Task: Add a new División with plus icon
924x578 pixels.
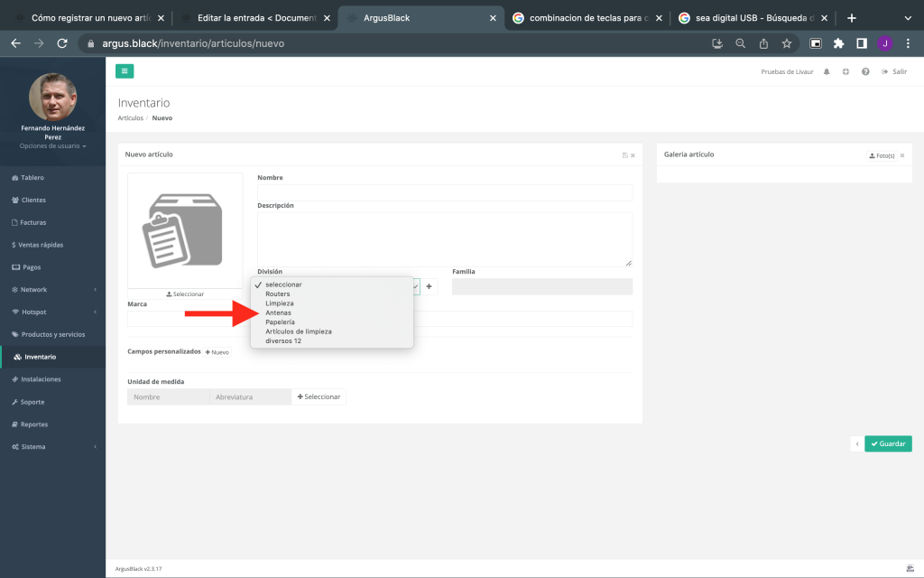Action: [430, 286]
